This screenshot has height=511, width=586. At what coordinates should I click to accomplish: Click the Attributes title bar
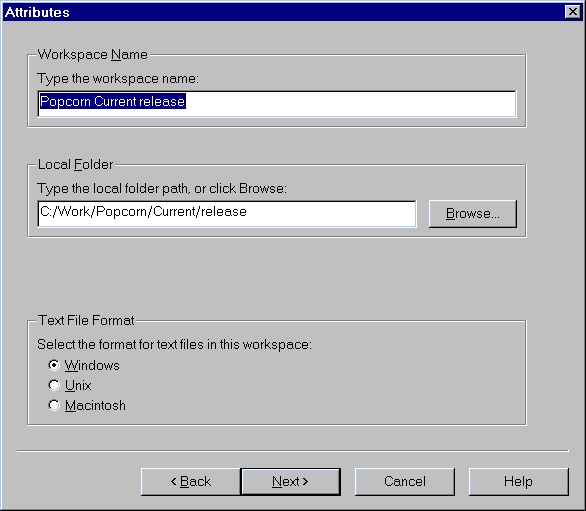(284, 12)
